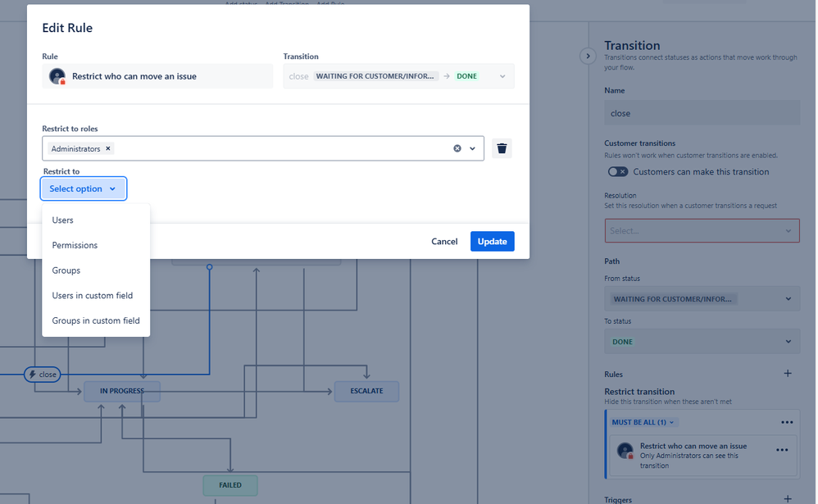The width and height of the screenshot is (818, 504).
Task: Remove the Administrators tag
Action: [108, 148]
